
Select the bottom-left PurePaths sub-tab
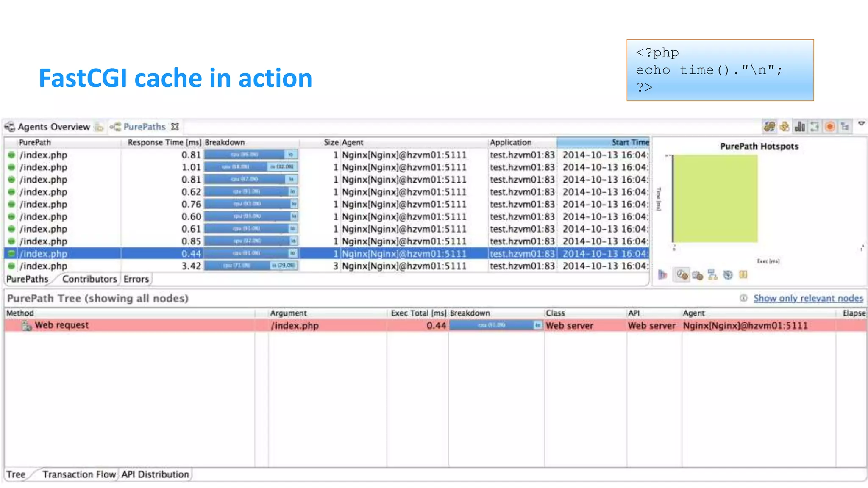coord(27,279)
